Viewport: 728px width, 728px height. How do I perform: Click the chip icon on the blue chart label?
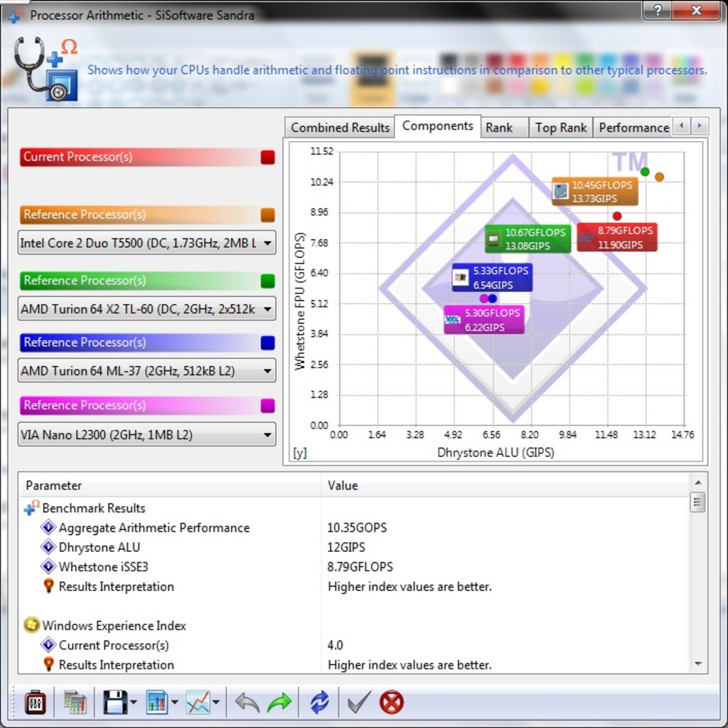460,277
